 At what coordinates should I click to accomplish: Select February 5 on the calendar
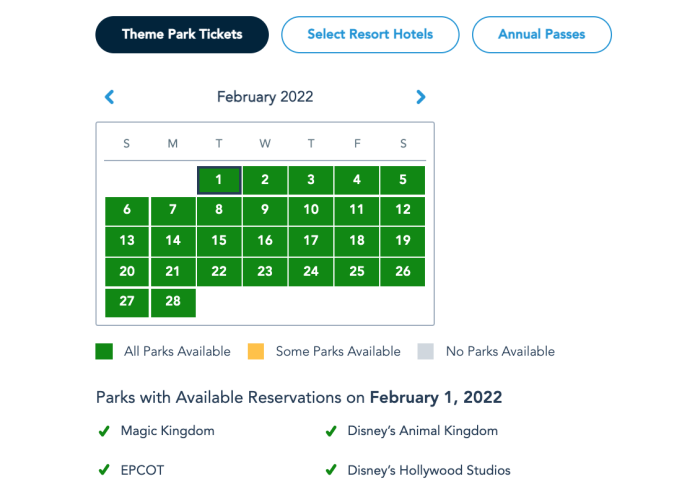[403, 180]
